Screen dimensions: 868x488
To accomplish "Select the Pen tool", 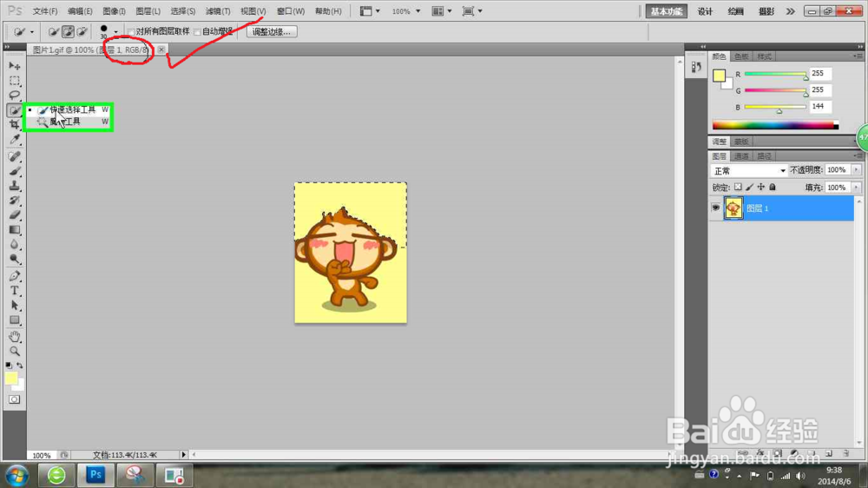I will [x=15, y=276].
